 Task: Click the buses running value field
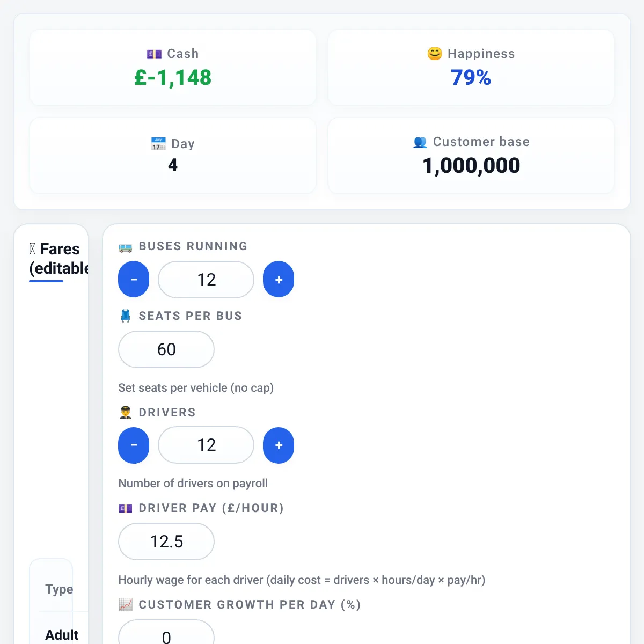[206, 279]
